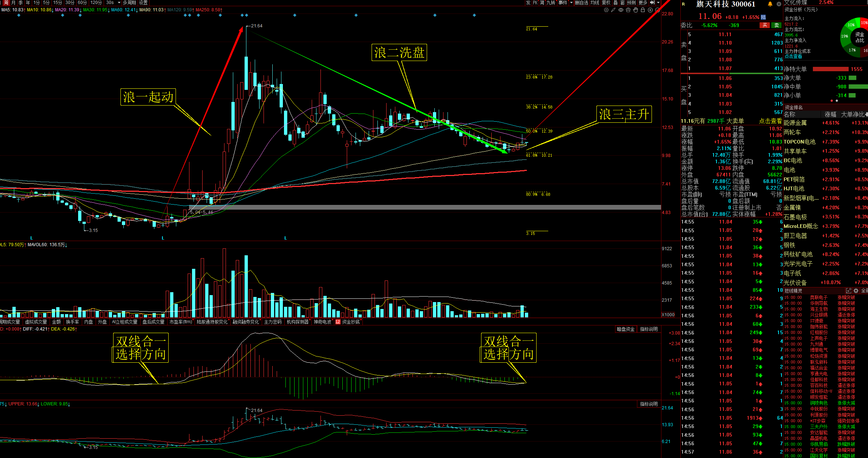868x458 pixels.
Task: Toggle 复权 price adjustment
Action: pyautogui.click(x=606, y=3)
